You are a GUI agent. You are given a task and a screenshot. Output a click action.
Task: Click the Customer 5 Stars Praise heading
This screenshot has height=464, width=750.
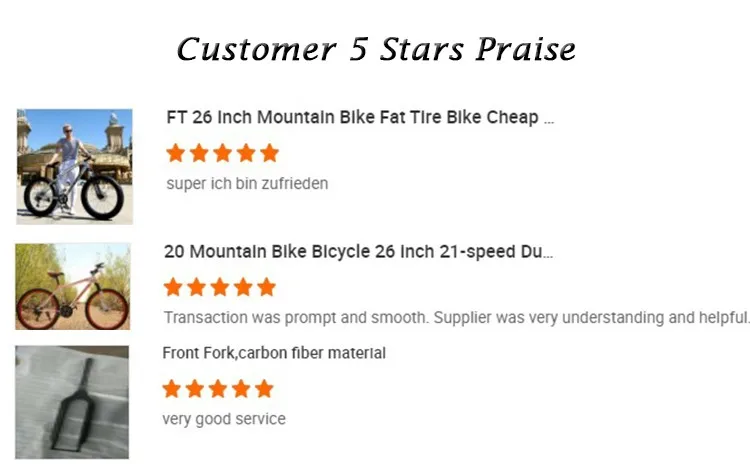pos(376,49)
